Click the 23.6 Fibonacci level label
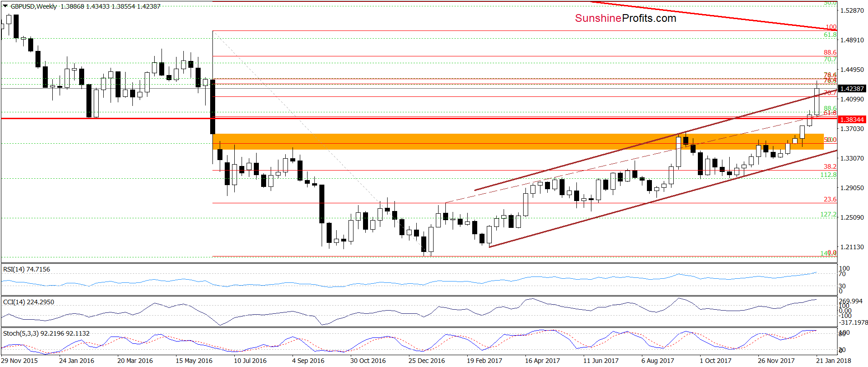This screenshot has width=868, height=367. (x=830, y=199)
